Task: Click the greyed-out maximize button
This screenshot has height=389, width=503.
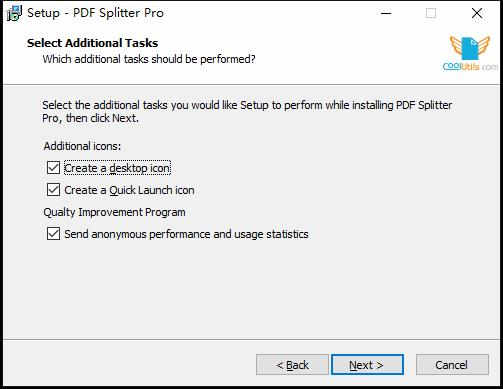Action: pyautogui.click(x=431, y=13)
